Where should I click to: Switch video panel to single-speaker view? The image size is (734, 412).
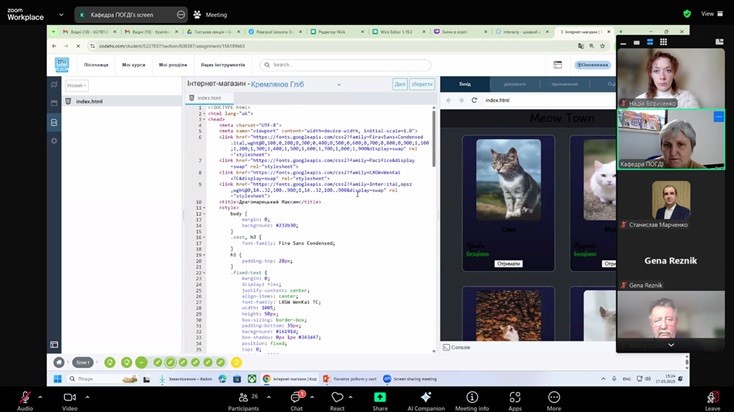(636, 42)
